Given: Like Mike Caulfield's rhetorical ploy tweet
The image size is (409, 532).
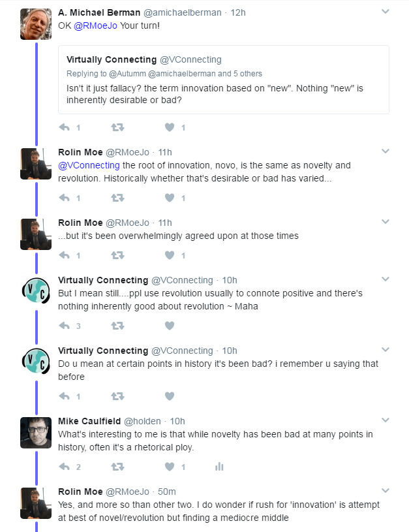Looking at the screenshot, I should [x=170, y=466].
